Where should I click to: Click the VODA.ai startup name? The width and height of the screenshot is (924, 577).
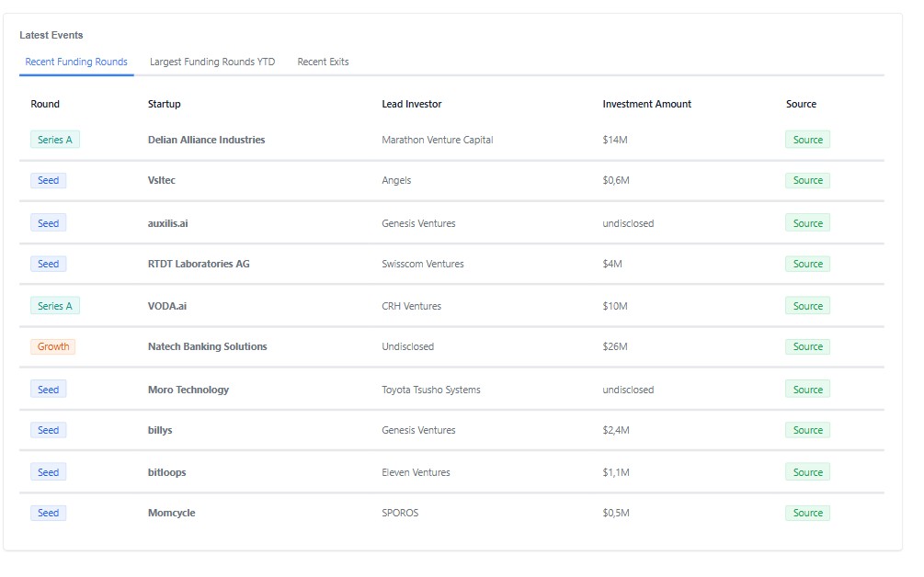pos(167,306)
